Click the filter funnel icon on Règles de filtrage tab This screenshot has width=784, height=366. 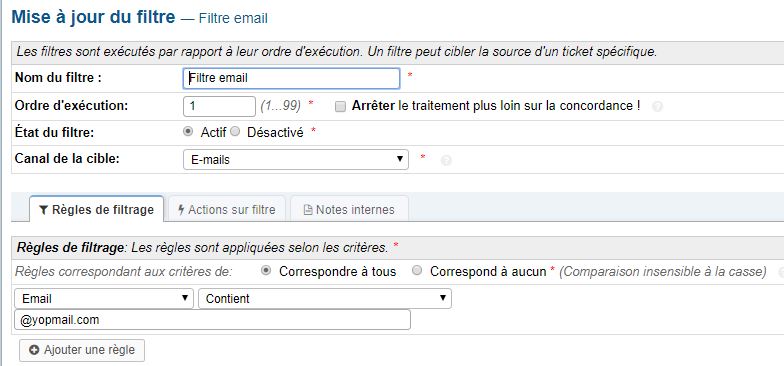tap(43, 210)
